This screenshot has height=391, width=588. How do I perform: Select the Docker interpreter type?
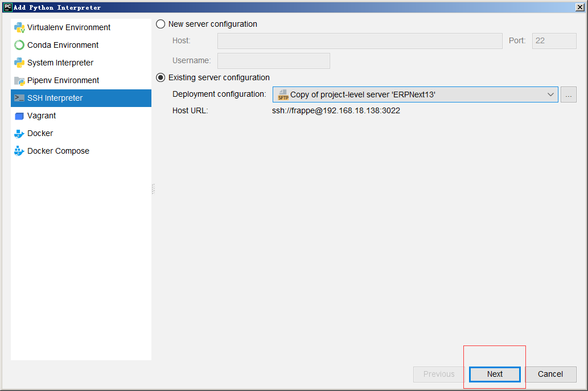(81, 133)
